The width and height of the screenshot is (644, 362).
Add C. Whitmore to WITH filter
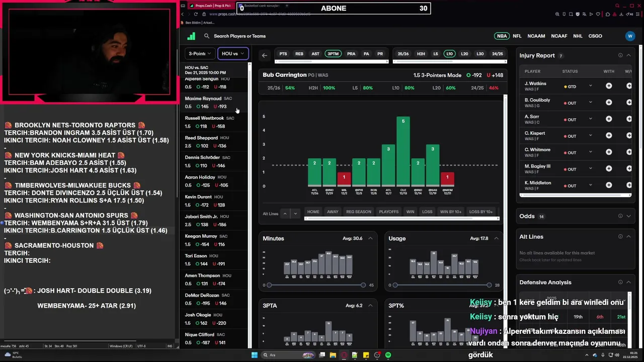tap(609, 152)
